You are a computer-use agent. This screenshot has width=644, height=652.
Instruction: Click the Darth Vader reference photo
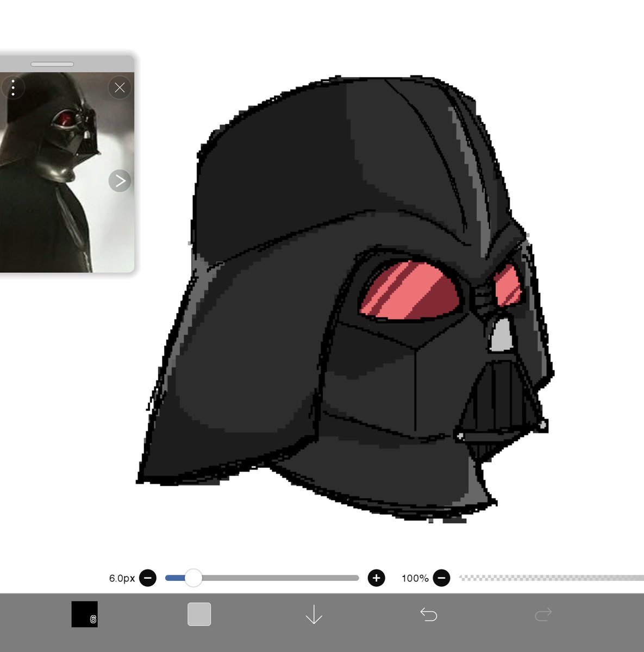click(x=67, y=172)
